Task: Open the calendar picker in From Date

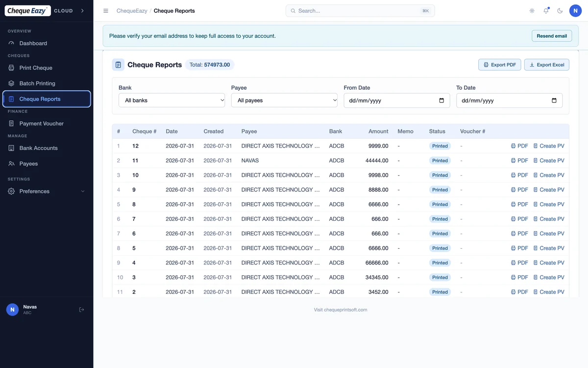Action: tap(441, 101)
